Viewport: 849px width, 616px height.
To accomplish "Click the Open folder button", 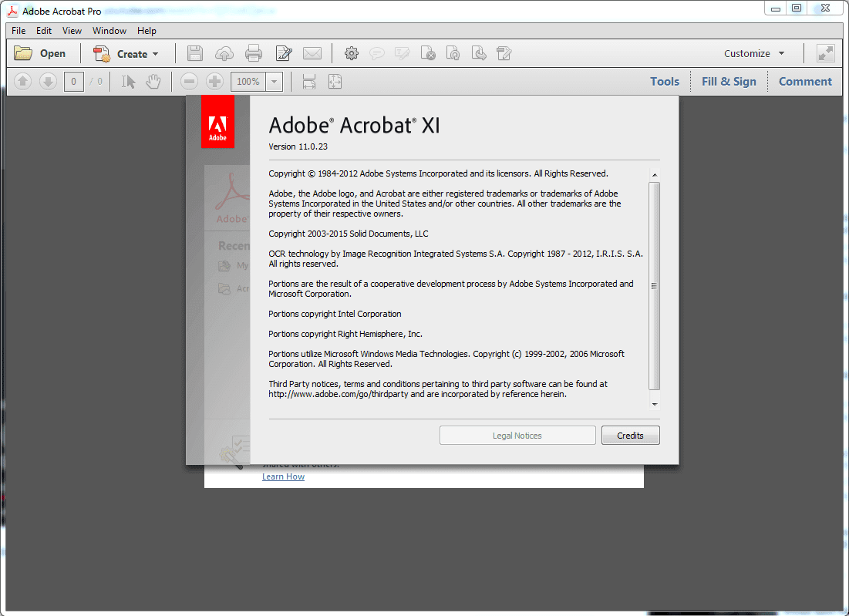I will (39, 54).
